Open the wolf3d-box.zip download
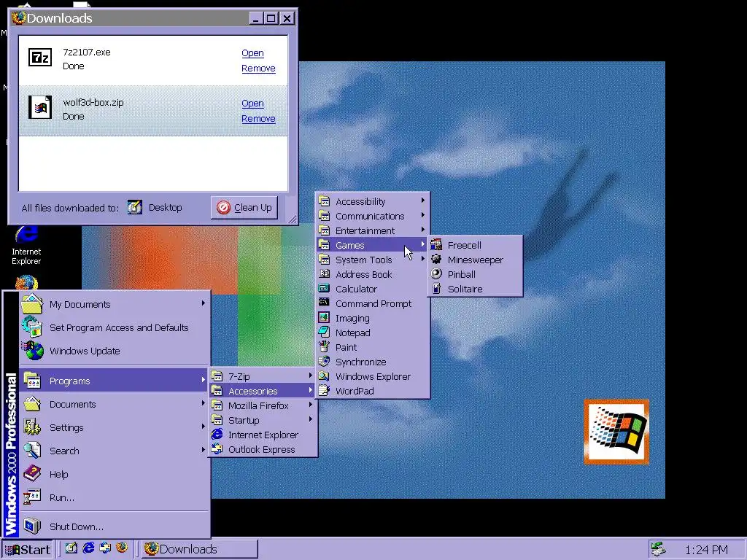Viewport: 747px width, 560px height. (252, 104)
